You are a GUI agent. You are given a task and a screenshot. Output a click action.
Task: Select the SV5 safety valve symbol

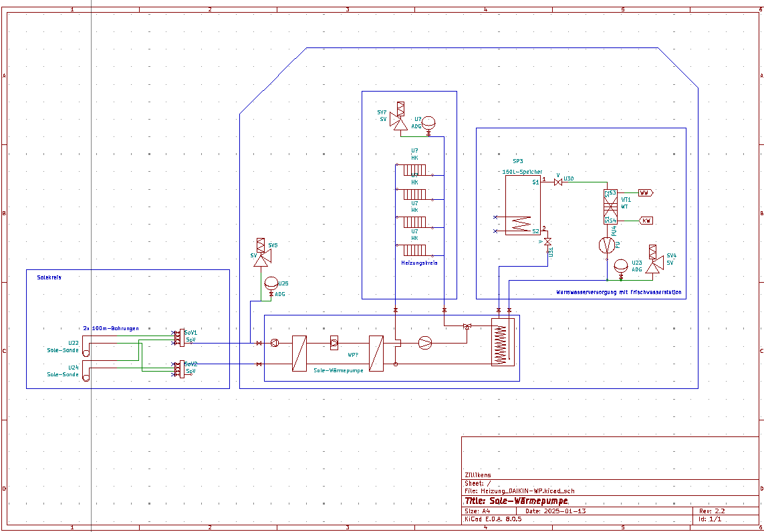tap(260, 257)
